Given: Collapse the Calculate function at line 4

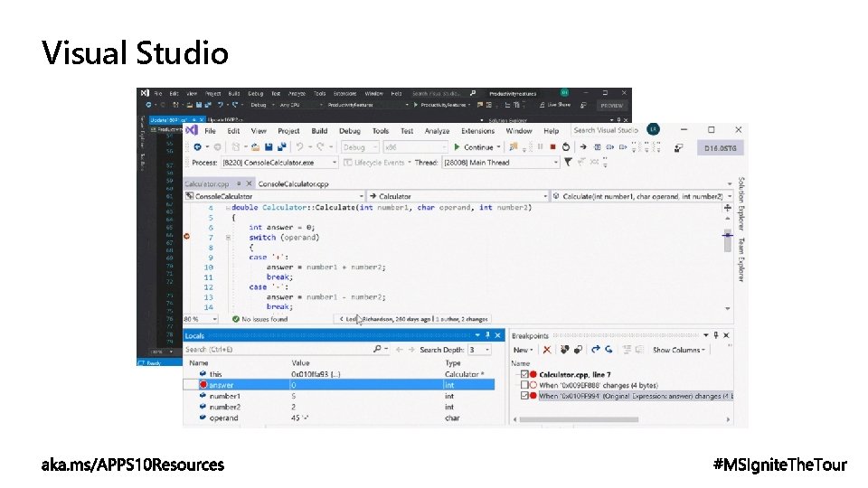Looking at the screenshot, I should tap(228, 208).
